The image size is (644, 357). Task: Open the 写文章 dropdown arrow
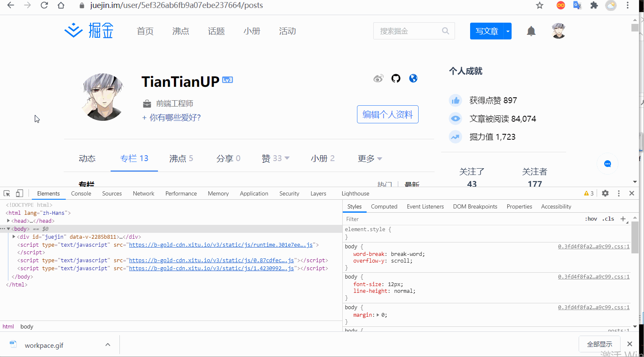pyautogui.click(x=508, y=31)
